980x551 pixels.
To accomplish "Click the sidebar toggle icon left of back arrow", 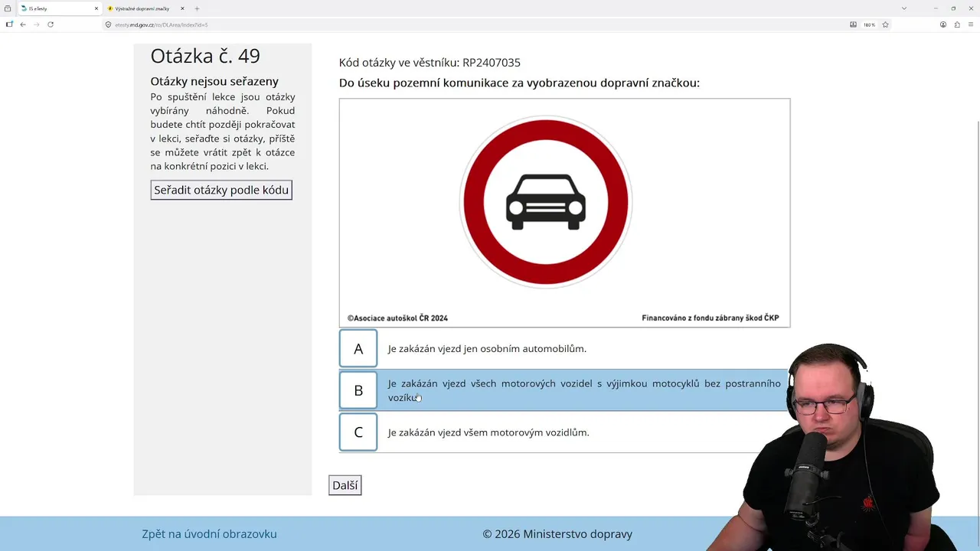I will coord(9,24).
